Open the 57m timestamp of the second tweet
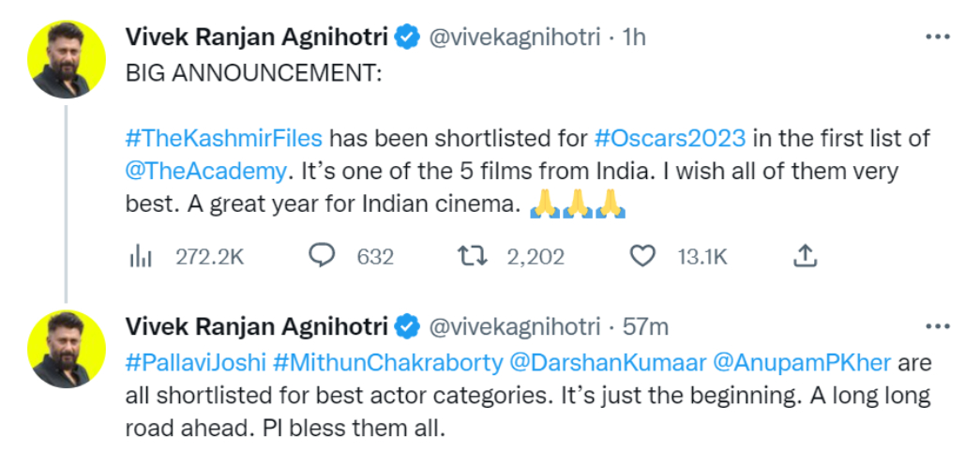The width and height of the screenshot is (980, 452). 645,326
